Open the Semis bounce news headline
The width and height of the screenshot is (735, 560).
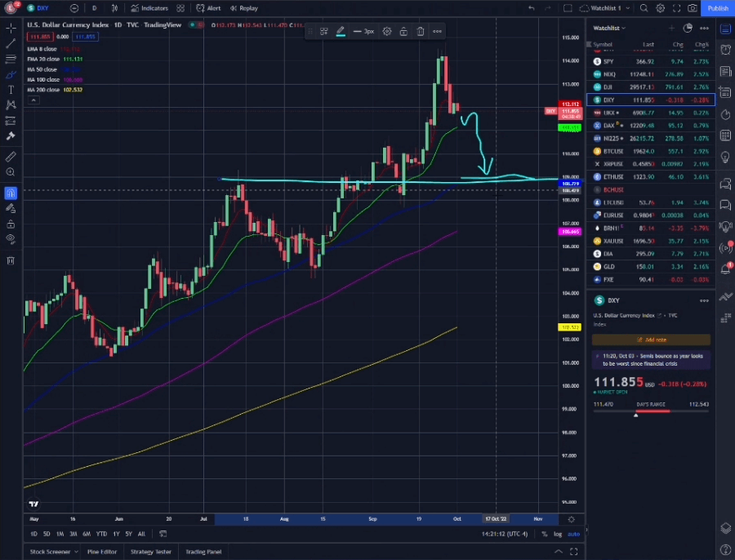(651, 360)
